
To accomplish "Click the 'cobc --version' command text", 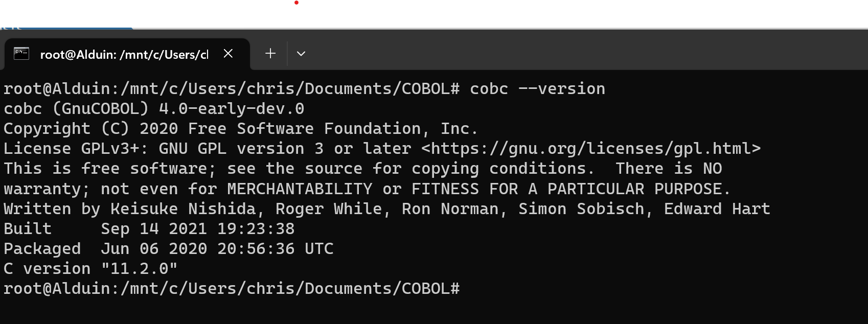I will tap(537, 89).
